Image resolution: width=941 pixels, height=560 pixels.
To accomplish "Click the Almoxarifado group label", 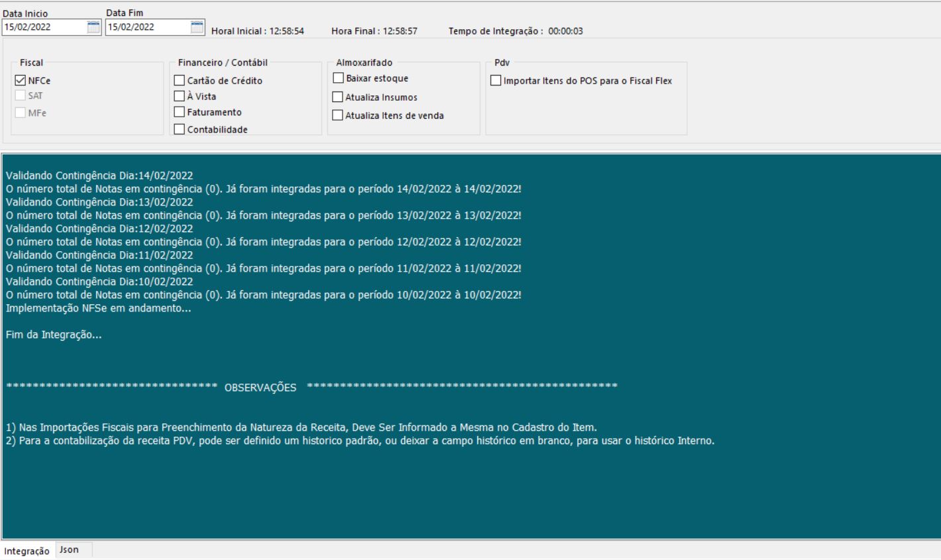I will pos(364,63).
